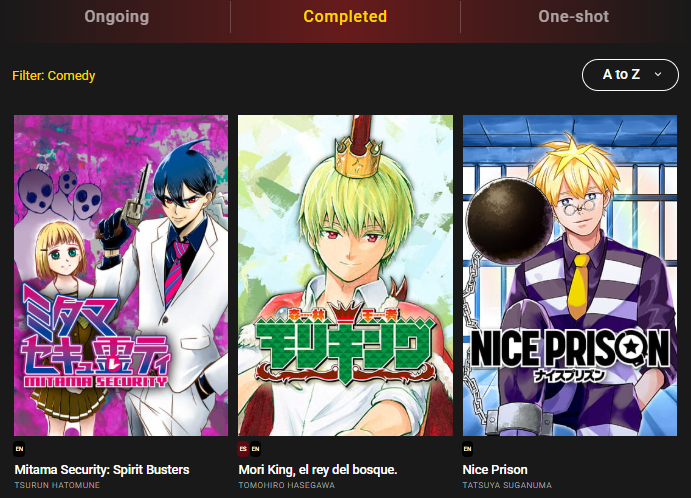Open the Nice Prison title link
Viewport: 691px width, 498px height.
point(495,470)
